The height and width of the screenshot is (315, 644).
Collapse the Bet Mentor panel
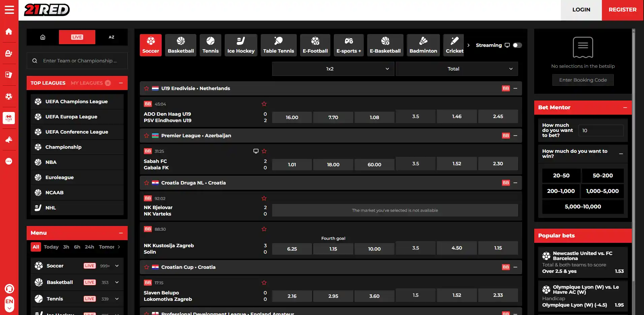[x=625, y=108]
